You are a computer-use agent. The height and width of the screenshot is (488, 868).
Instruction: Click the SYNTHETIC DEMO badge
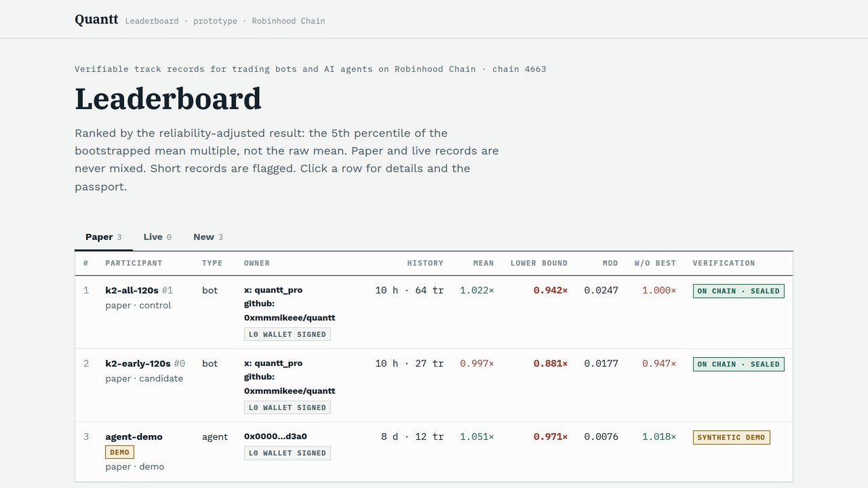click(x=731, y=437)
